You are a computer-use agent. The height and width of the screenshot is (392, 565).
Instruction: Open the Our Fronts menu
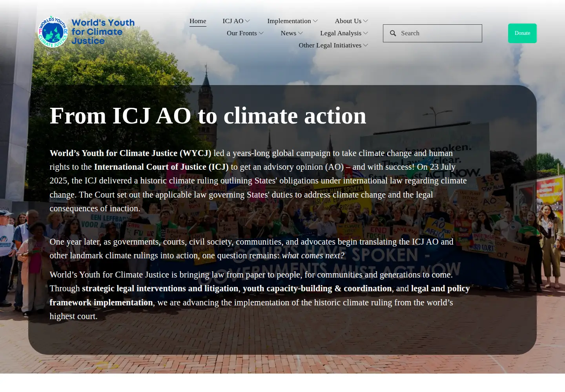click(x=242, y=33)
